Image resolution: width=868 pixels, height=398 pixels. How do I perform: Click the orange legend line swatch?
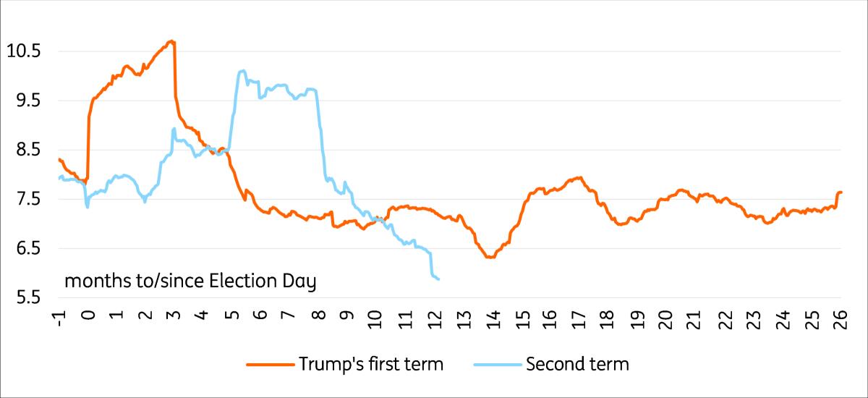[x=269, y=363]
